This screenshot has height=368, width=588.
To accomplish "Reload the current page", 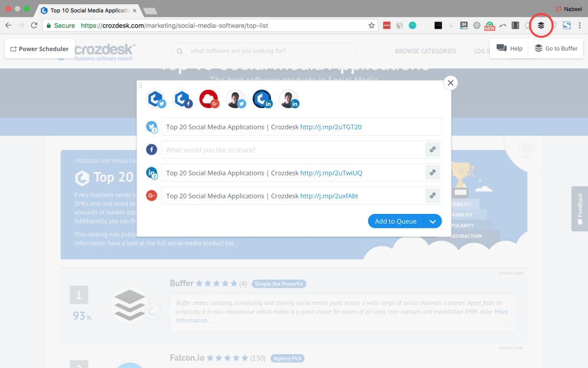I will tap(34, 25).
